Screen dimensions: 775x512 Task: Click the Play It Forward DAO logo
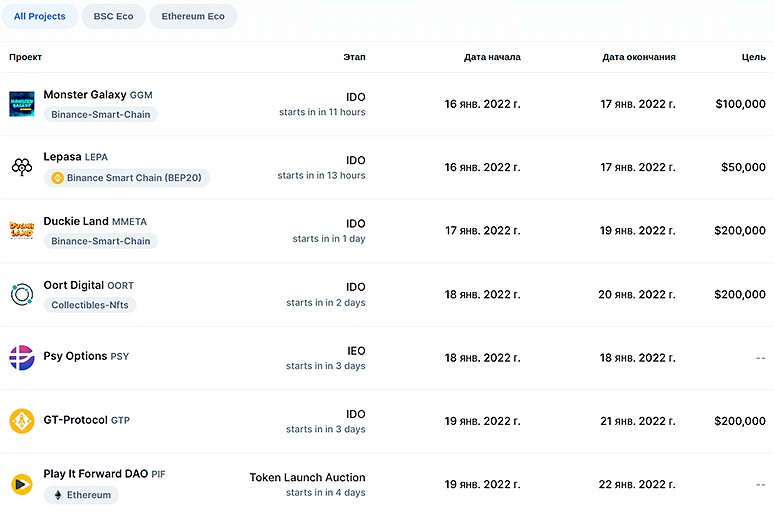[22, 484]
